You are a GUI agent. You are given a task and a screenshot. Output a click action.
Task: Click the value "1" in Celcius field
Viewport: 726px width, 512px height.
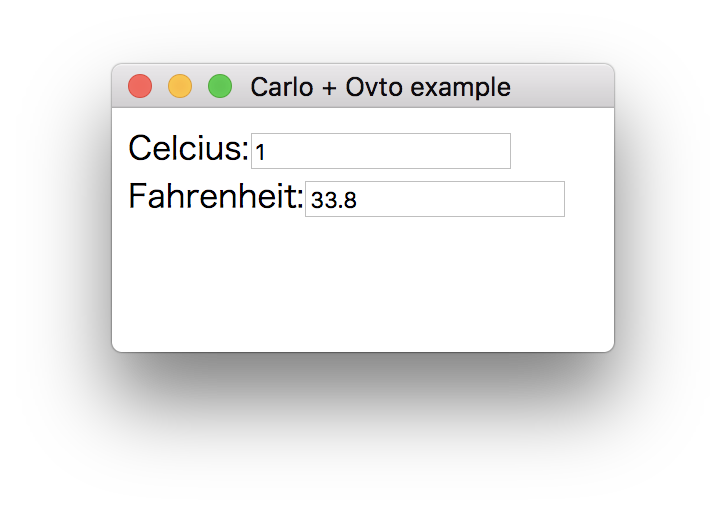pos(260,153)
